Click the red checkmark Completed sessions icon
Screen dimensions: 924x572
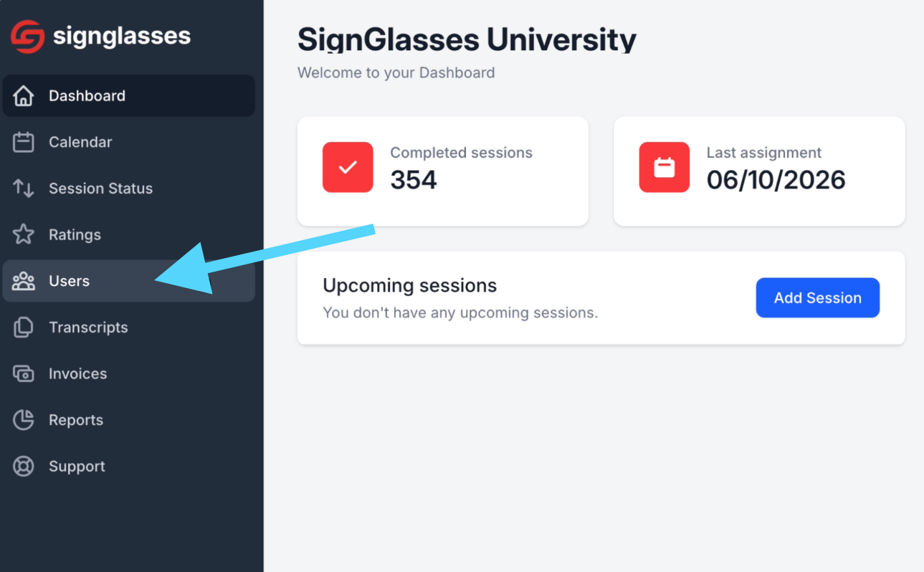pyautogui.click(x=348, y=167)
